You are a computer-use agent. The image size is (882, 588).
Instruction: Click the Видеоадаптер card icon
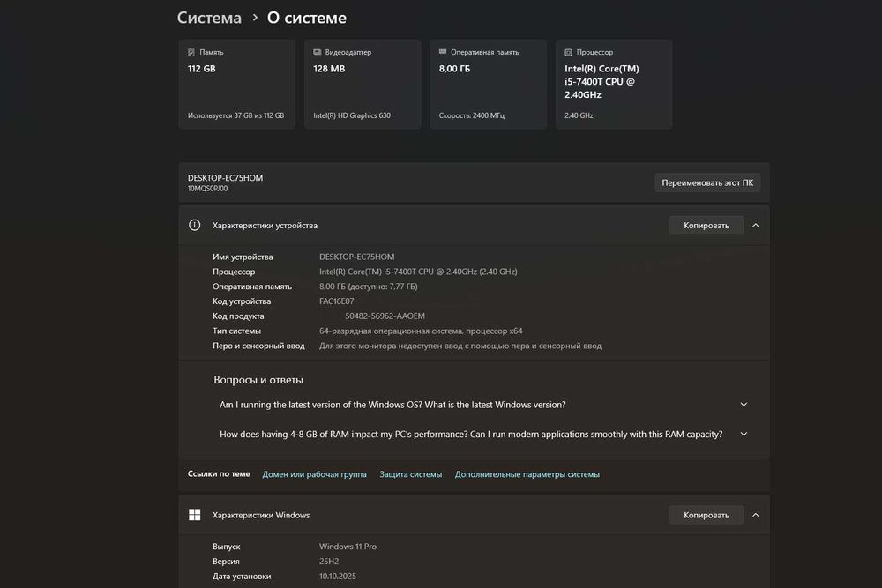(x=318, y=52)
